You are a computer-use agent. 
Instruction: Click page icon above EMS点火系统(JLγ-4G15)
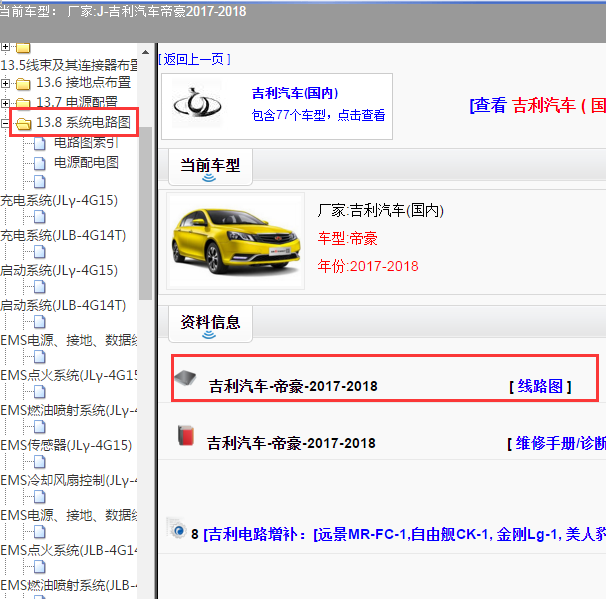(39, 357)
